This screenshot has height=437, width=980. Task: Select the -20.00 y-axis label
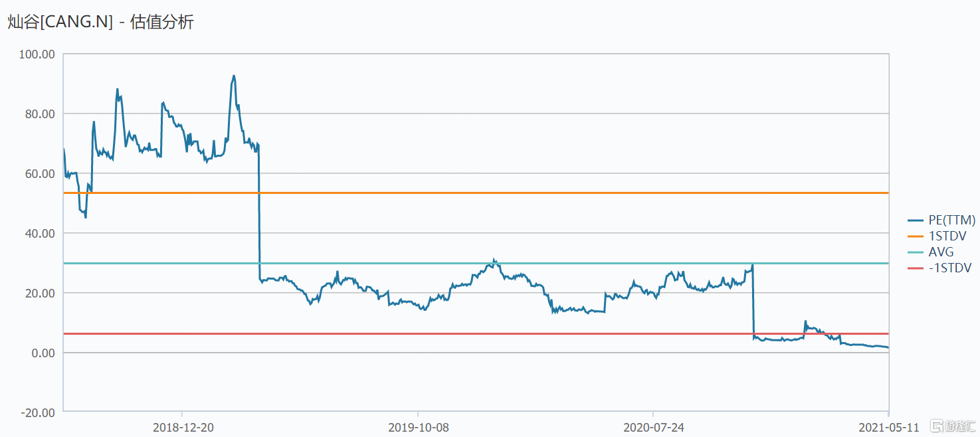(38, 412)
